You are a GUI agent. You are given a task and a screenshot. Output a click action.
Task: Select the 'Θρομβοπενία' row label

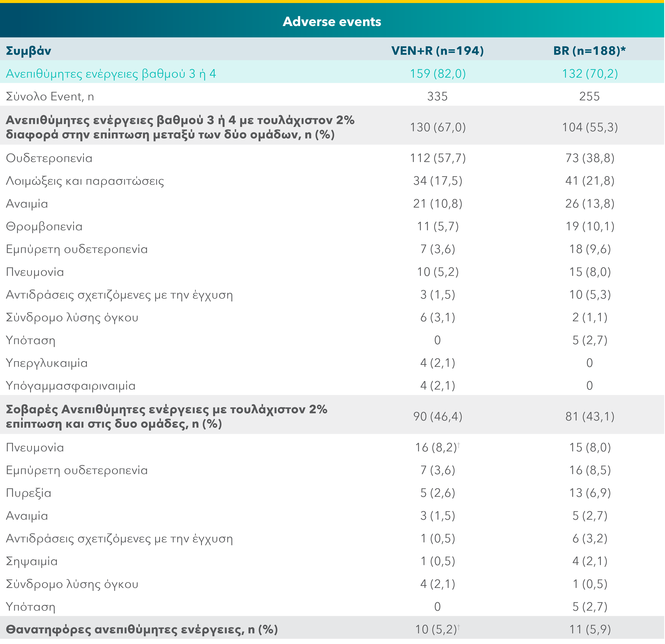(x=44, y=227)
